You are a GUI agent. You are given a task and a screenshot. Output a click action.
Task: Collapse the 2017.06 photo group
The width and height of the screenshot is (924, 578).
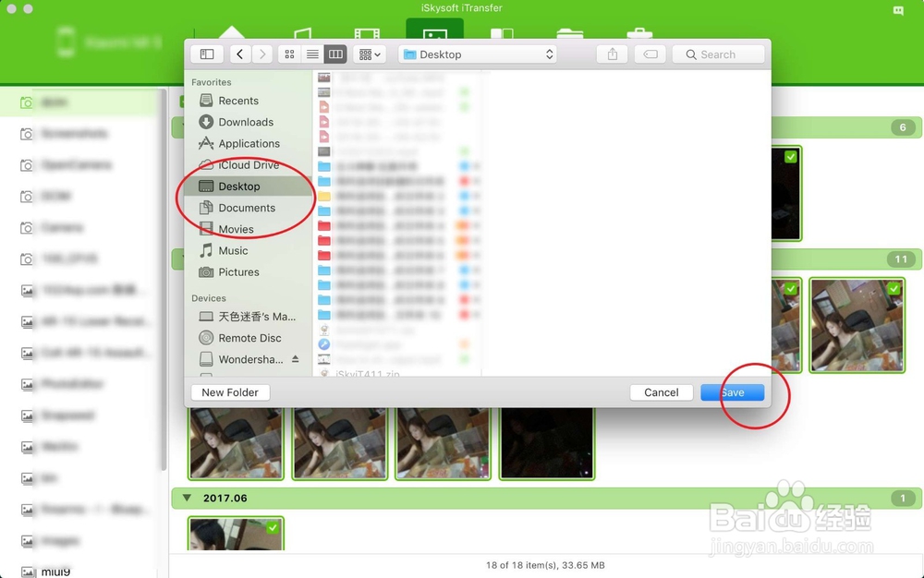point(187,498)
